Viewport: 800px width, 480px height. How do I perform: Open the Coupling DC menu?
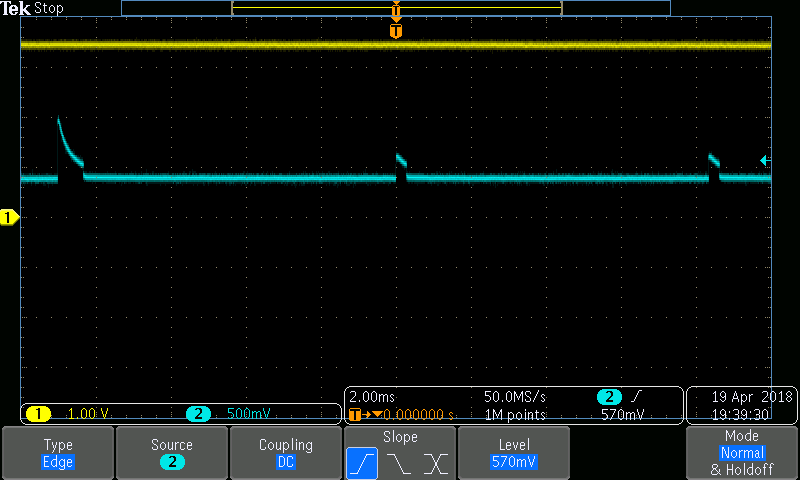(x=286, y=453)
